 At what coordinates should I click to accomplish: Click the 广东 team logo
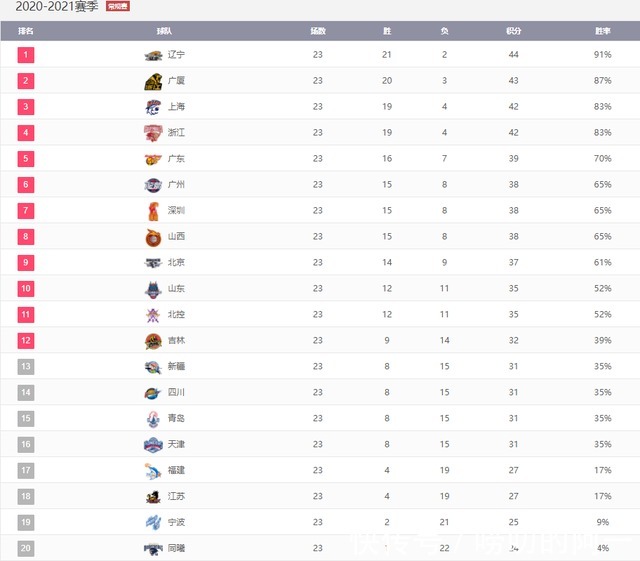153,159
